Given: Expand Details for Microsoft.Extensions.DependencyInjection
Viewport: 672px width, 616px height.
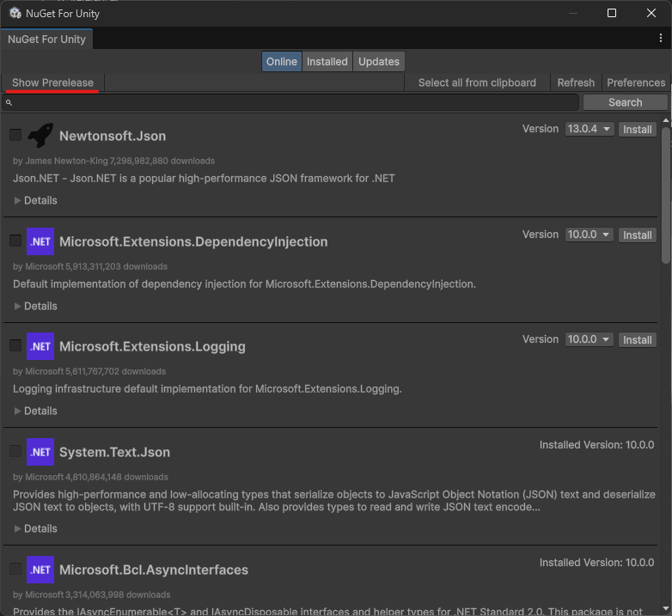Looking at the screenshot, I should coord(35,307).
